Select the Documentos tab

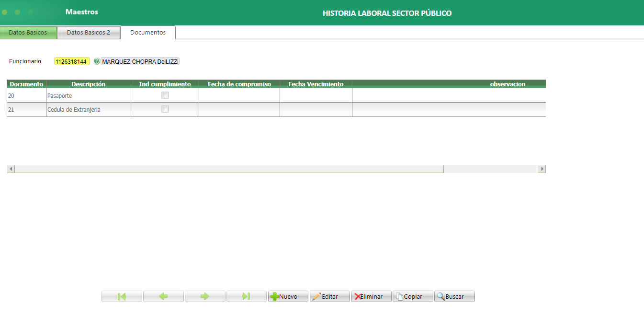[x=148, y=33]
